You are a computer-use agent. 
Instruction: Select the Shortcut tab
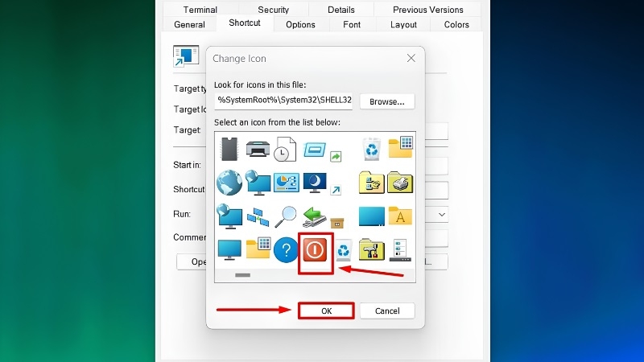click(x=245, y=23)
